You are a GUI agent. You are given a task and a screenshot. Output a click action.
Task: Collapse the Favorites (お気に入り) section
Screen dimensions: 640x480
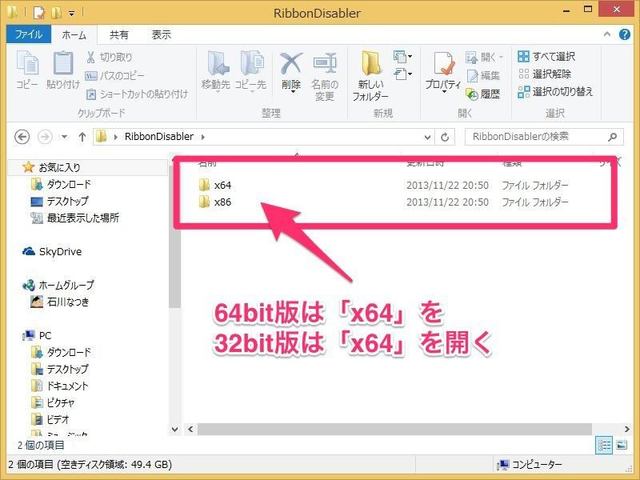tap(12, 167)
